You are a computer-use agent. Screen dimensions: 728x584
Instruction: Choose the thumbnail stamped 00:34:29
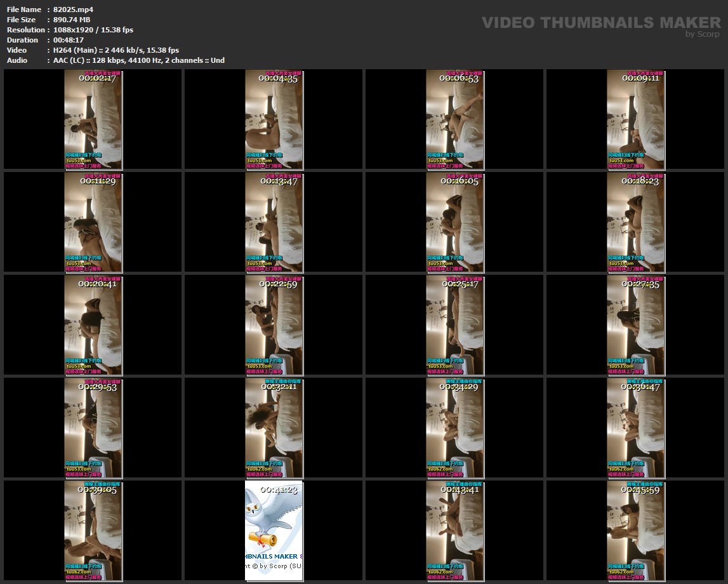coord(455,428)
